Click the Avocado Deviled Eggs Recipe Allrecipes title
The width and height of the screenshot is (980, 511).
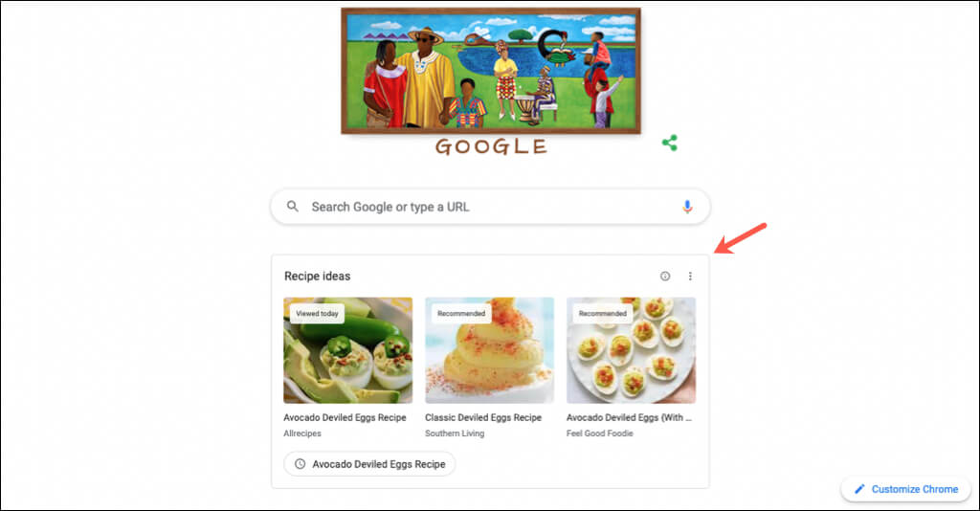345,418
